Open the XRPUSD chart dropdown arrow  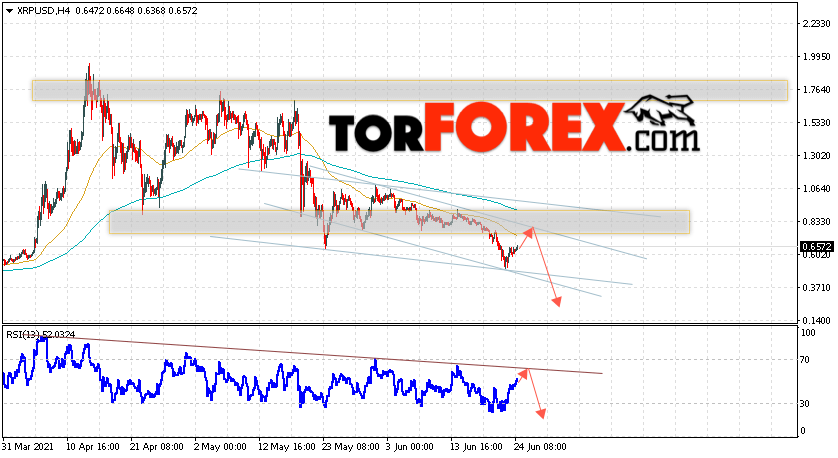(9, 11)
